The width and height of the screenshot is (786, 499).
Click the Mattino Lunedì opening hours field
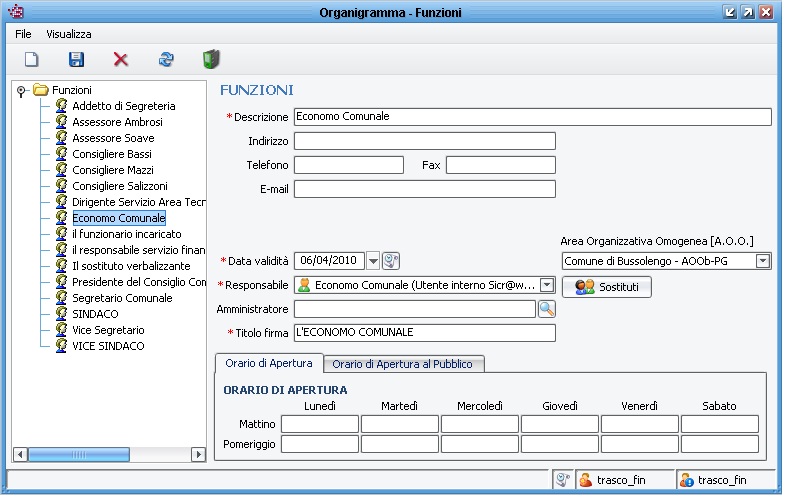coord(319,424)
